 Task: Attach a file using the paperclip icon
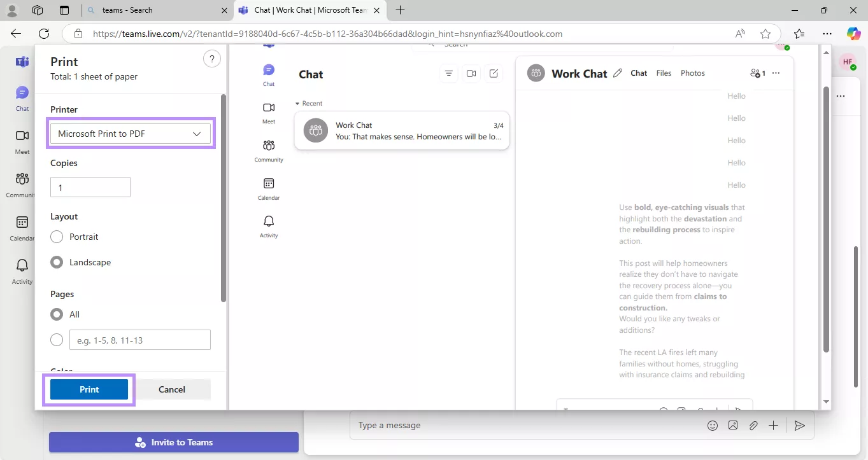coord(753,425)
